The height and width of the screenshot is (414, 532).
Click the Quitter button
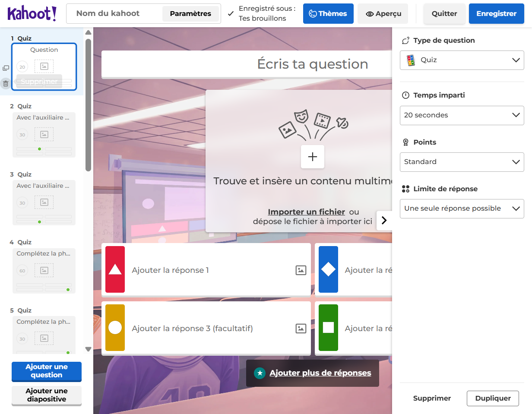coord(444,14)
